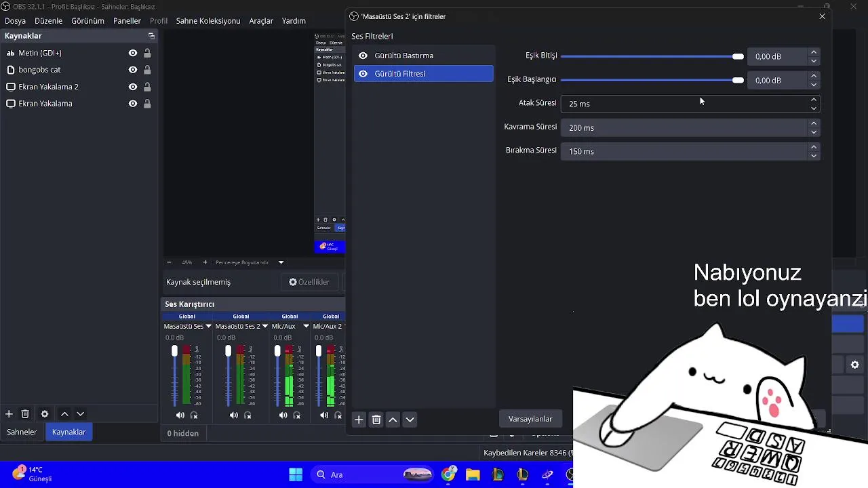Increase Eşik Bitişi with its up arrow
The height and width of the screenshot is (488, 868).
[814, 52]
